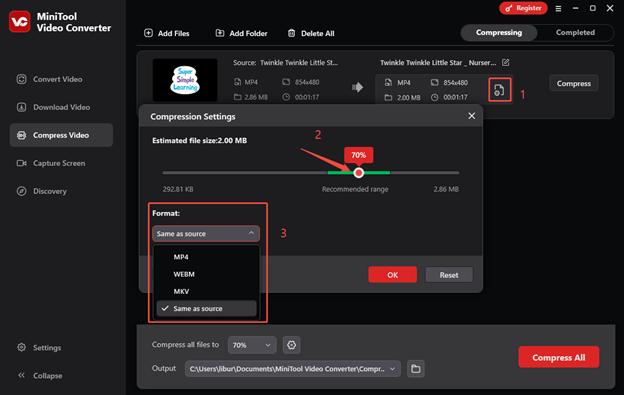Click the gear icon beside 70% dropdown
624x395 pixels.
click(291, 345)
